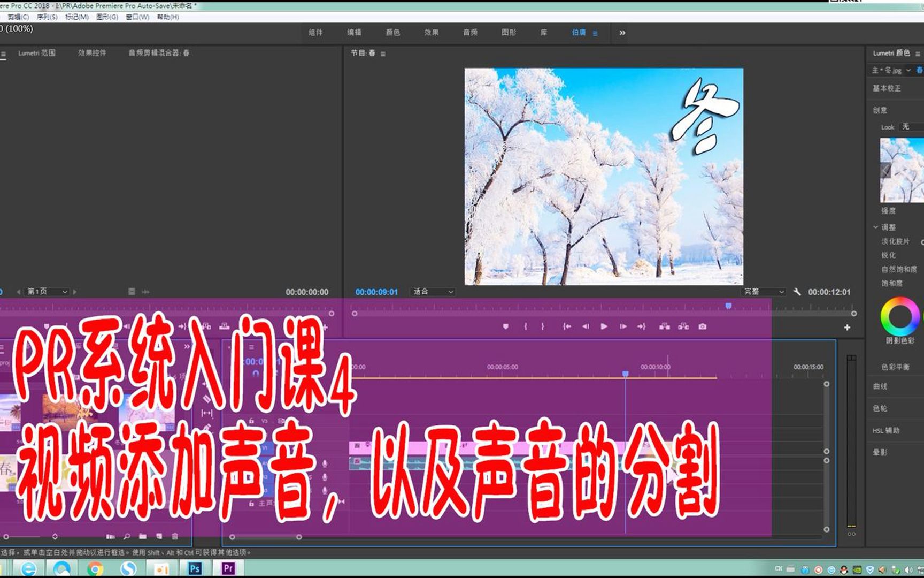This screenshot has width=924, height=578.
Task: Expand the 基本校正 section
Action: 887,88
